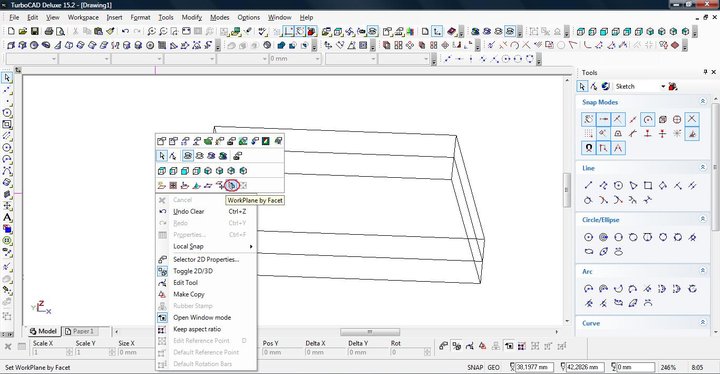Click the horizontal scrollbar thumb below canvas
Screen dimensions: 720x374
pyautogui.click(x=370, y=332)
